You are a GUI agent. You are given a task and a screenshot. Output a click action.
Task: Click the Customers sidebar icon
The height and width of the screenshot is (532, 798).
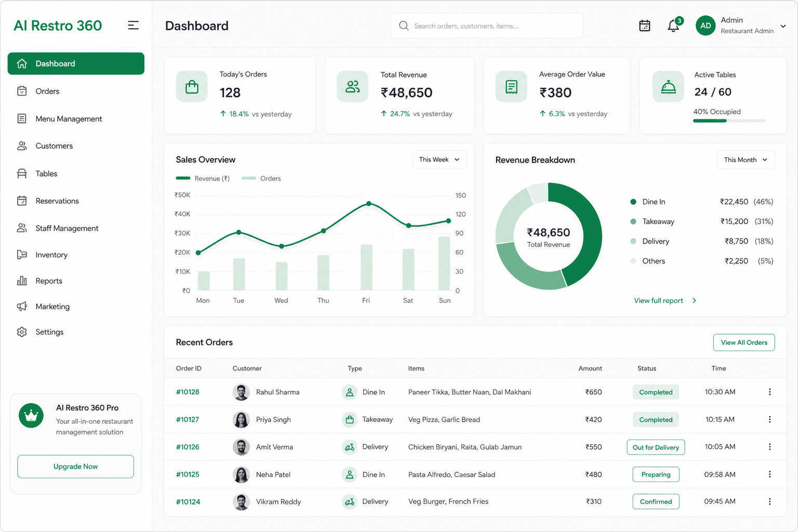[x=22, y=146]
